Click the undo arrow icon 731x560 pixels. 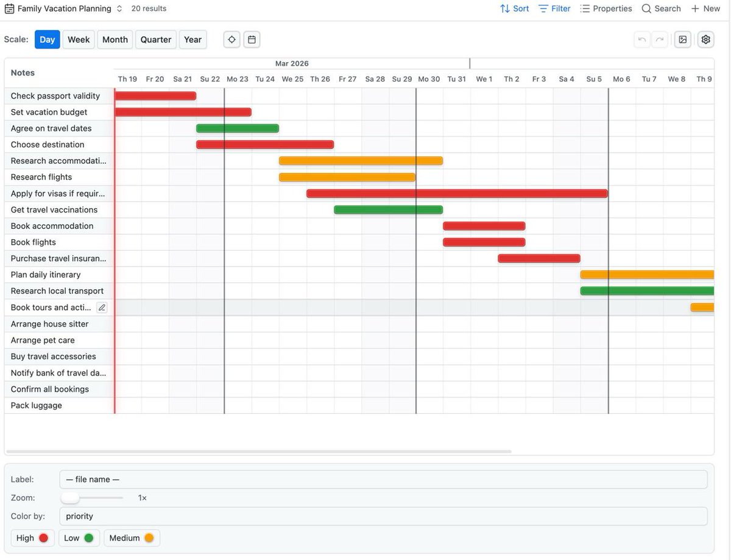[x=642, y=40]
